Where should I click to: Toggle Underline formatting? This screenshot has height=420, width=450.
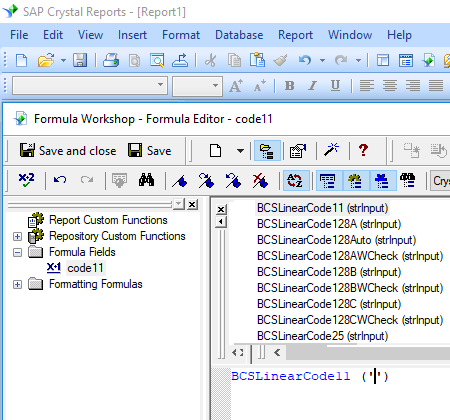[335, 86]
